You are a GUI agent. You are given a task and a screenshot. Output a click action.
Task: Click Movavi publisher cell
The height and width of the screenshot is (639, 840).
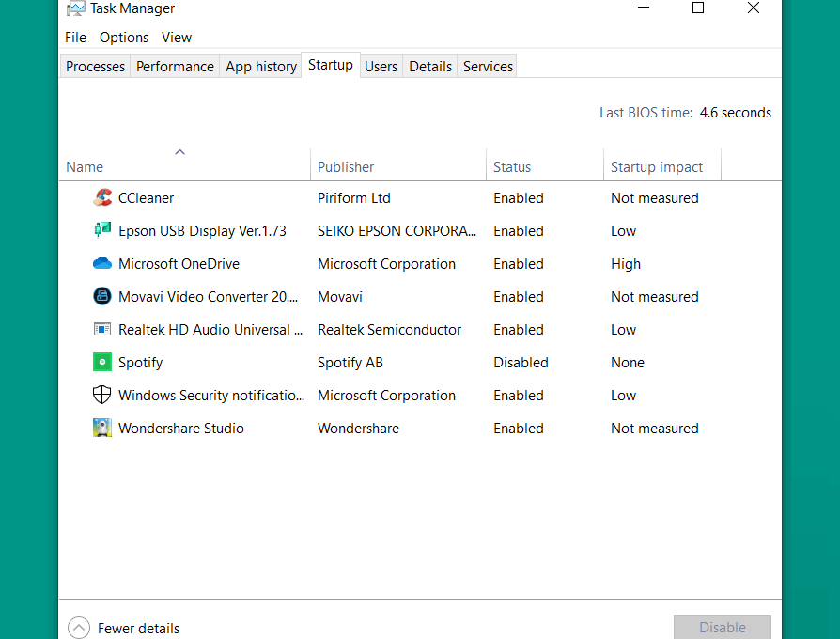click(x=339, y=297)
